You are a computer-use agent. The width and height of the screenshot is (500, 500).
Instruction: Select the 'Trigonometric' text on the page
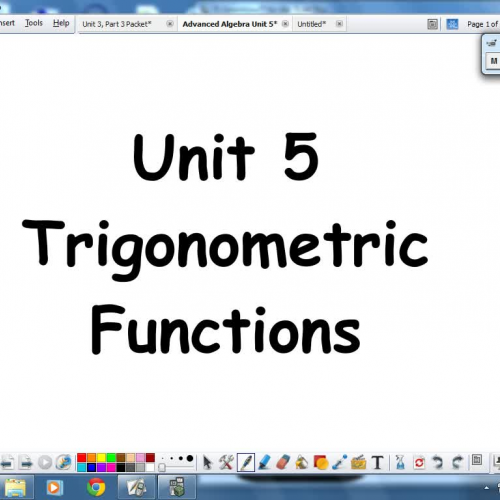pyautogui.click(x=225, y=250)
